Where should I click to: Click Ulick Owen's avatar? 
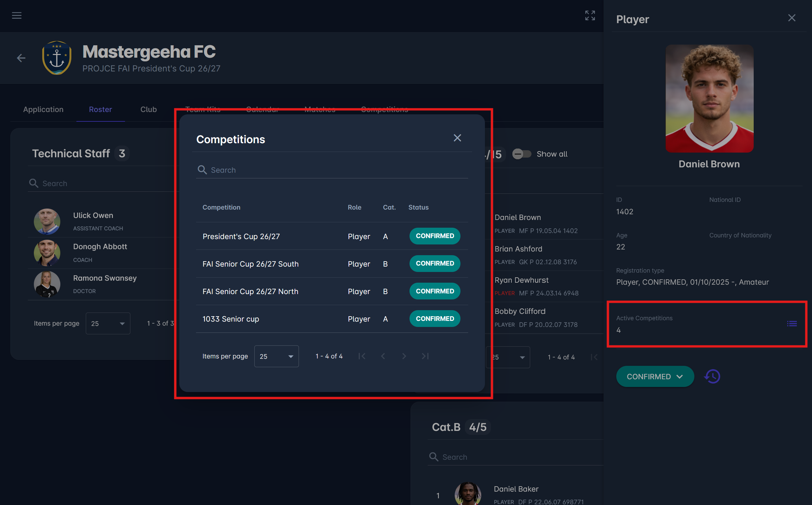(47, 221)
